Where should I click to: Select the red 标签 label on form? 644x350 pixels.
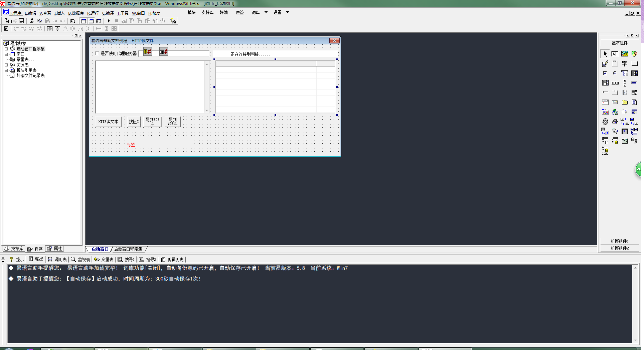[x=131, y=145]
